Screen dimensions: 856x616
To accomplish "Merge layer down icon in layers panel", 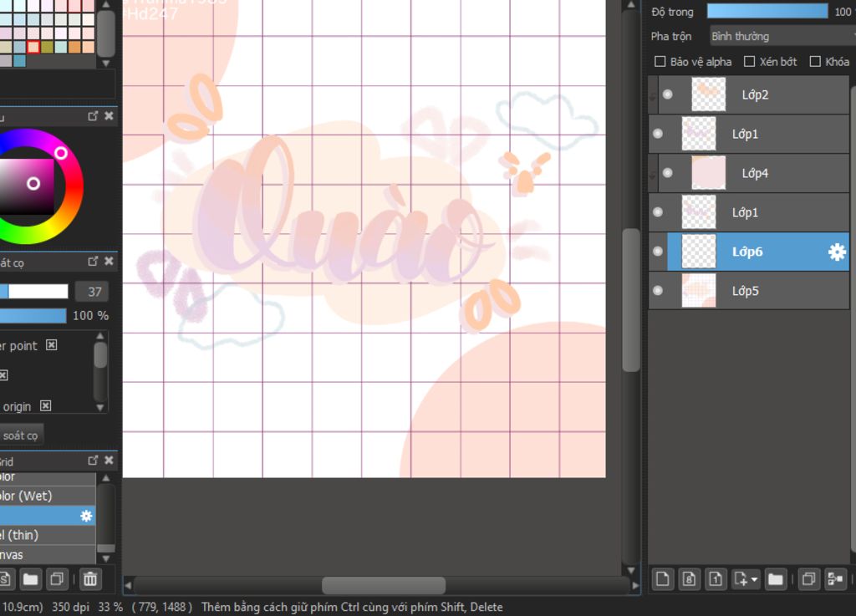I will tap(835, 579).
